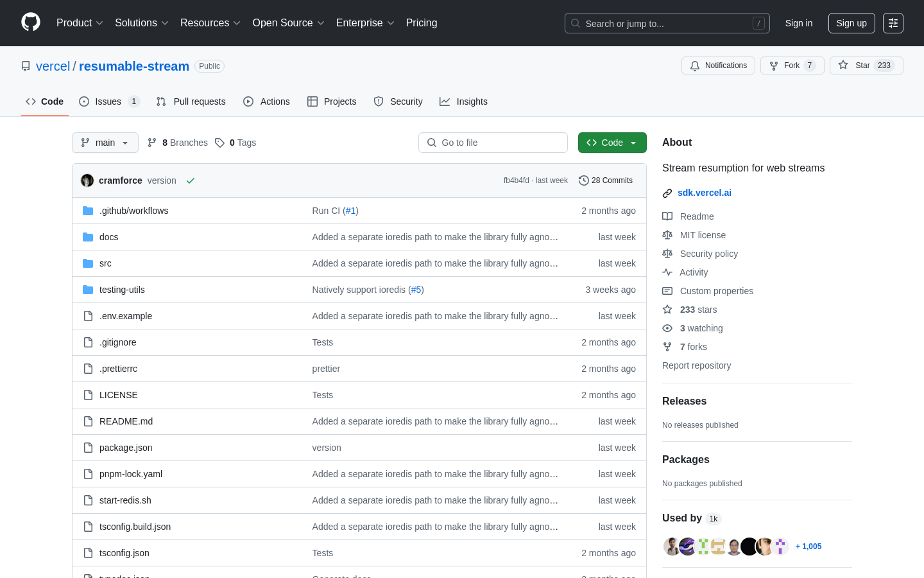Open the docs folder

click(108, 237)
